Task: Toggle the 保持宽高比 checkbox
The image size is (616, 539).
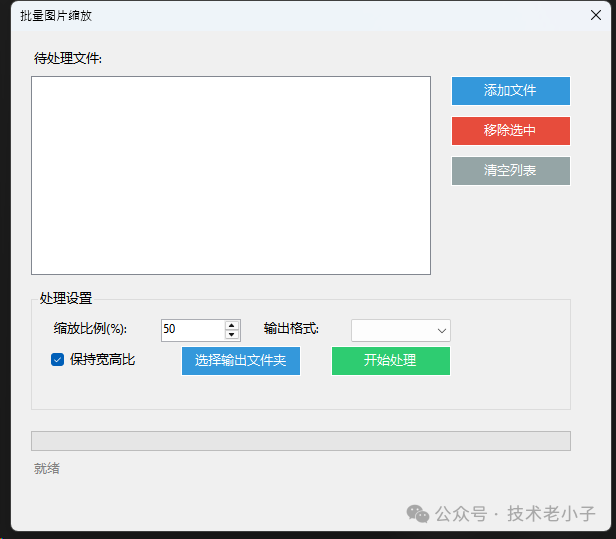Action: coord(58,360)
